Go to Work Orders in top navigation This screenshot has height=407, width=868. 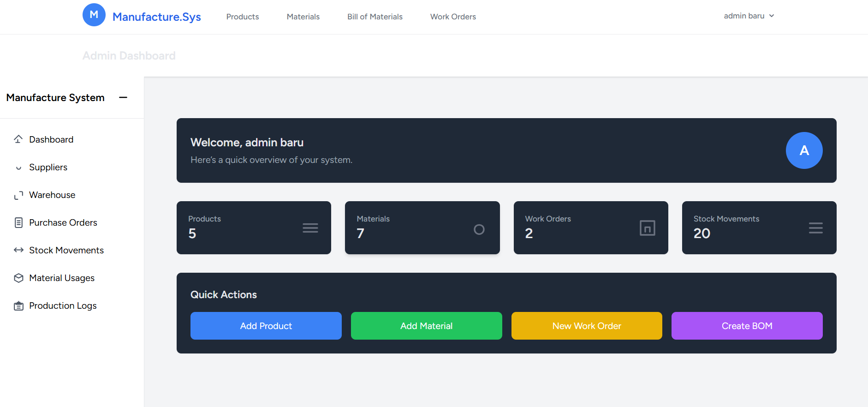[x=453, y=17]
